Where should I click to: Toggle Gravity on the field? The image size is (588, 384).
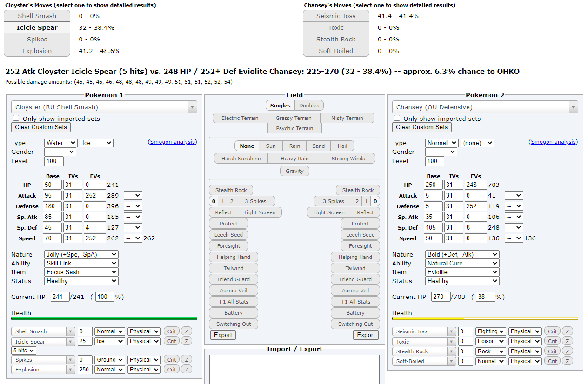[294, 171]
